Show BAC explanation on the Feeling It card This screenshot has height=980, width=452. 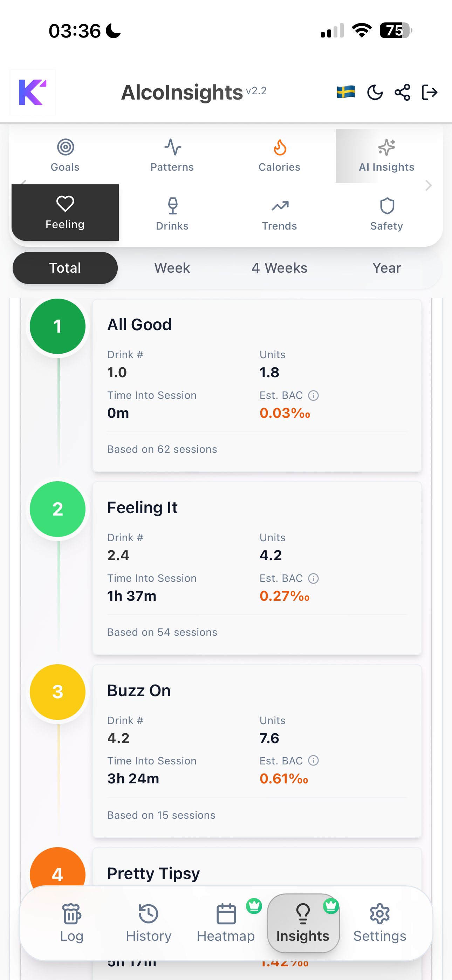click(313, 579)
